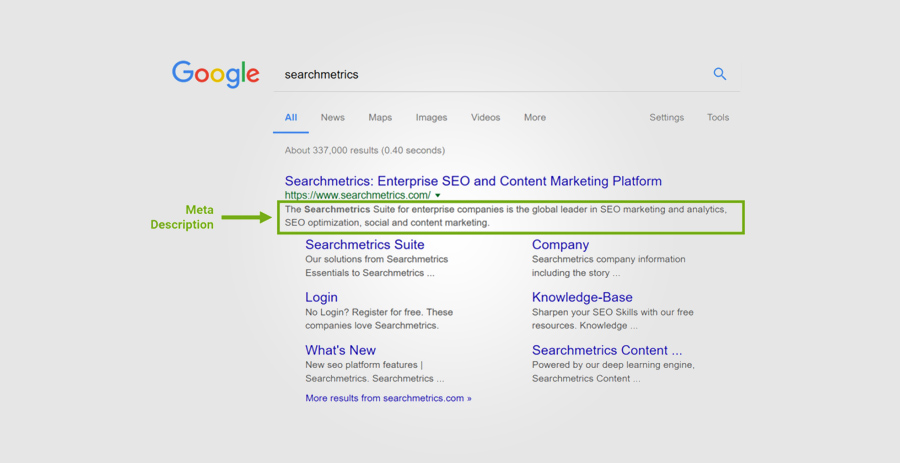Click the blue search magnifier icon

719,74
